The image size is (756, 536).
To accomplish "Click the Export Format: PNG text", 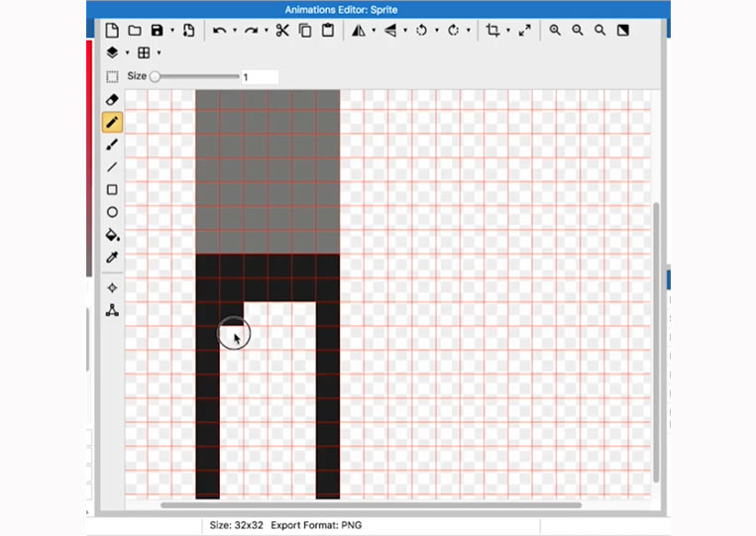I will click(x=316, y=525).
